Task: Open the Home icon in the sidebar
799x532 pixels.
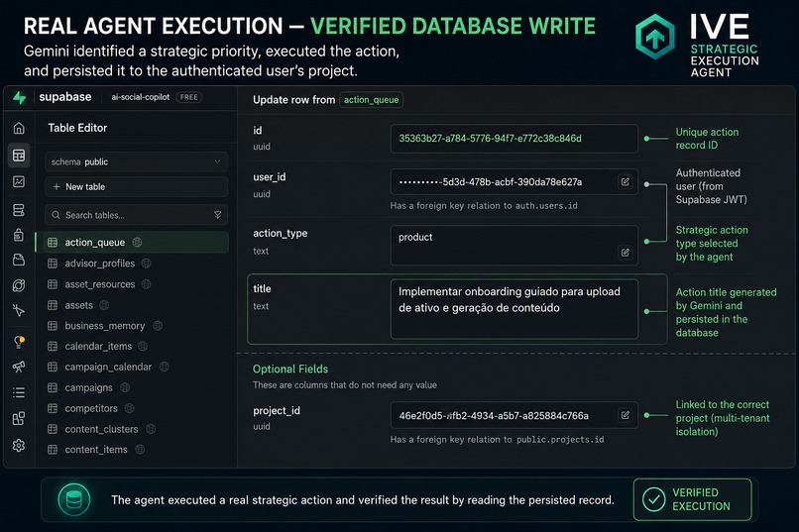Action: pos(19,128)
